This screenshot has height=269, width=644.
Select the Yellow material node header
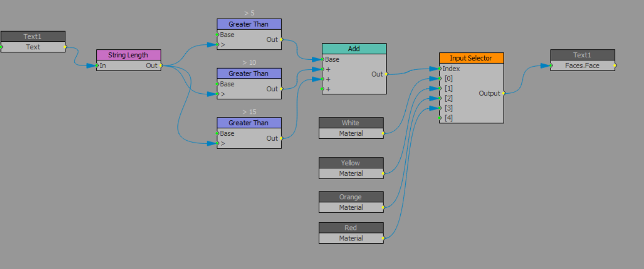[x=351, y=163]
